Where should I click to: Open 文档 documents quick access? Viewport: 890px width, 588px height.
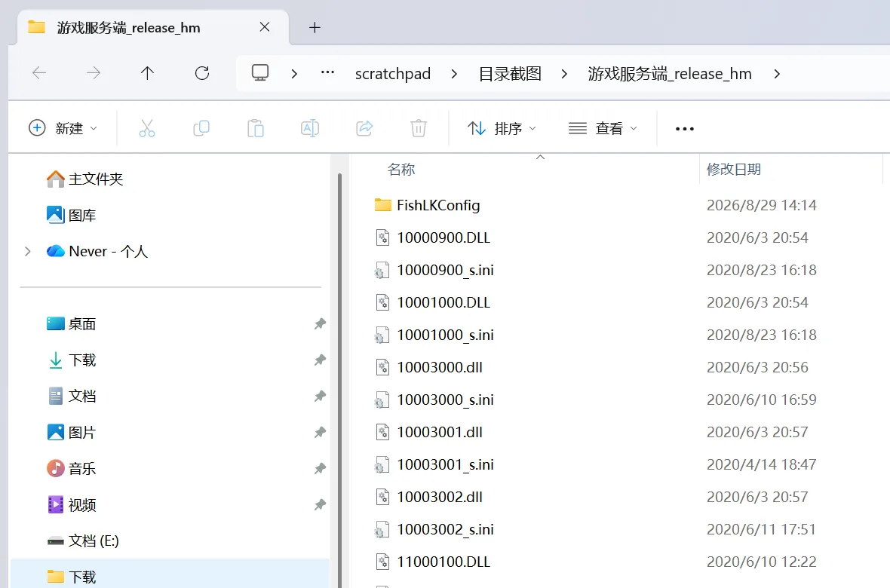(x=72, y=396)
